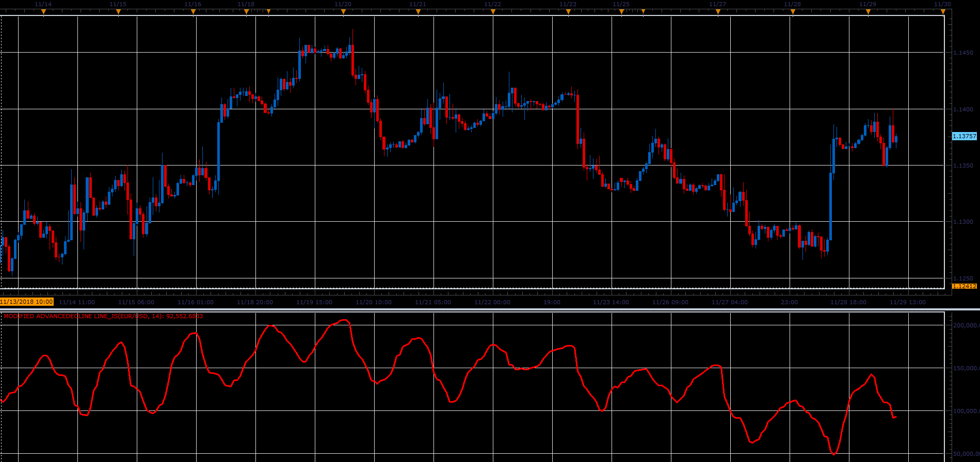980x462 pixels.
Task: Click the orange marker under 11/14
Action: click(43, 11)
